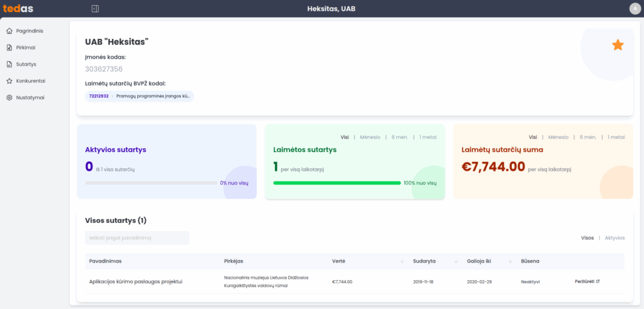Click the gray Aktyvios sutartys progress bar
Screen dimensions: 644x309
151,183
